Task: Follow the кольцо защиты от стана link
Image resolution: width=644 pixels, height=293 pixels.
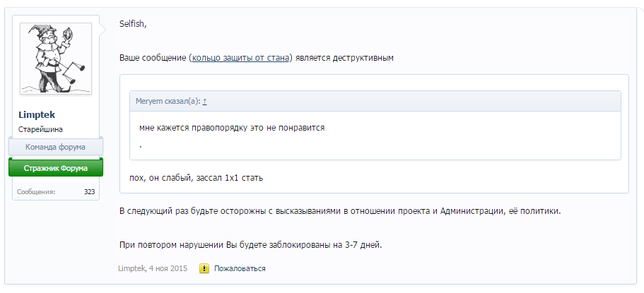Action: [x=241, y=57]
